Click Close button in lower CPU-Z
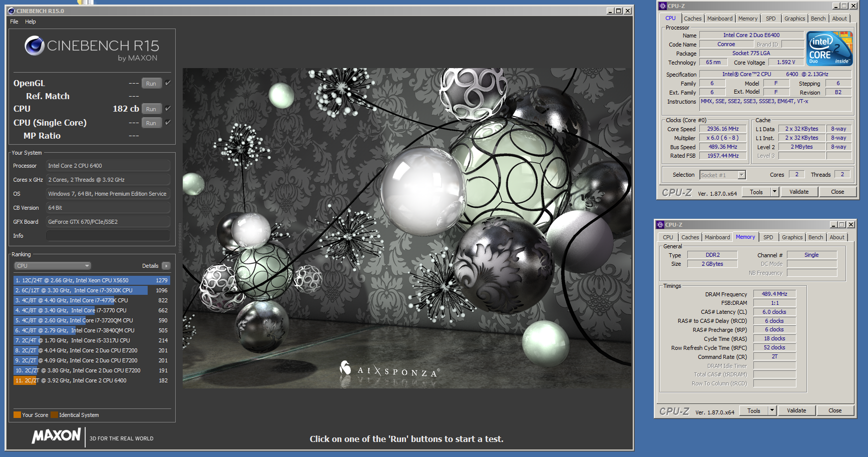The height and width of the screenshot is (457, 868). click(x=835, y=410)
